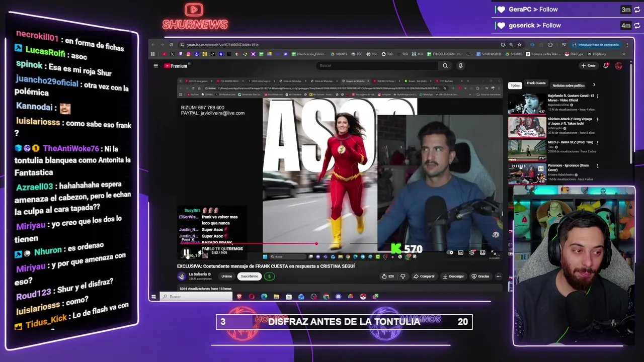This screenshot has height=362, width=644.
Task: Open options menu for Bajofondo video
Action: [x=598, y=96]
